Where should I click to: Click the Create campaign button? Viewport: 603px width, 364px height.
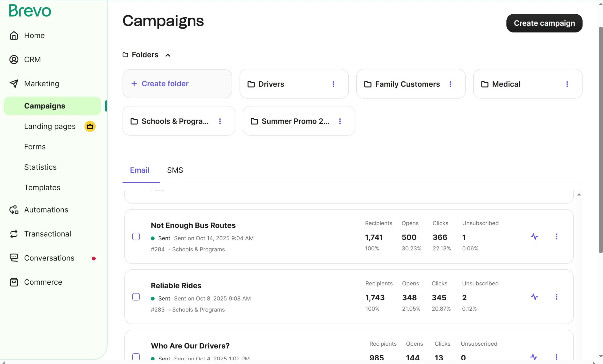(544, 23)
